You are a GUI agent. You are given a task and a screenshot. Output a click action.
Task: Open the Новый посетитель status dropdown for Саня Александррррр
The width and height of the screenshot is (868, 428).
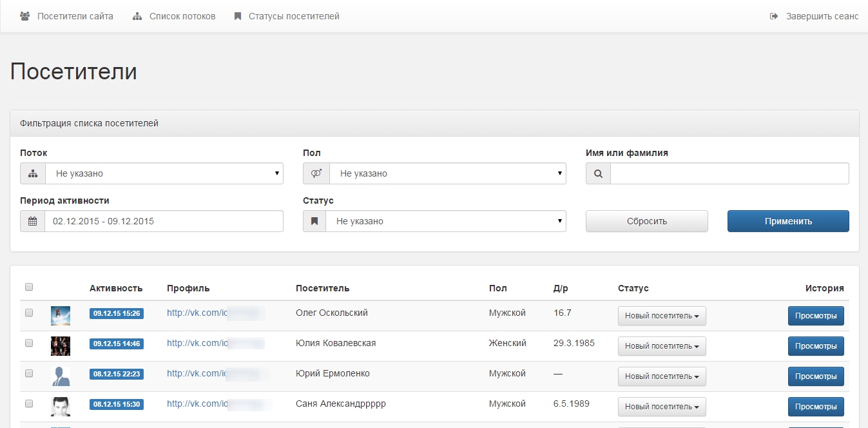coord(662,407)
